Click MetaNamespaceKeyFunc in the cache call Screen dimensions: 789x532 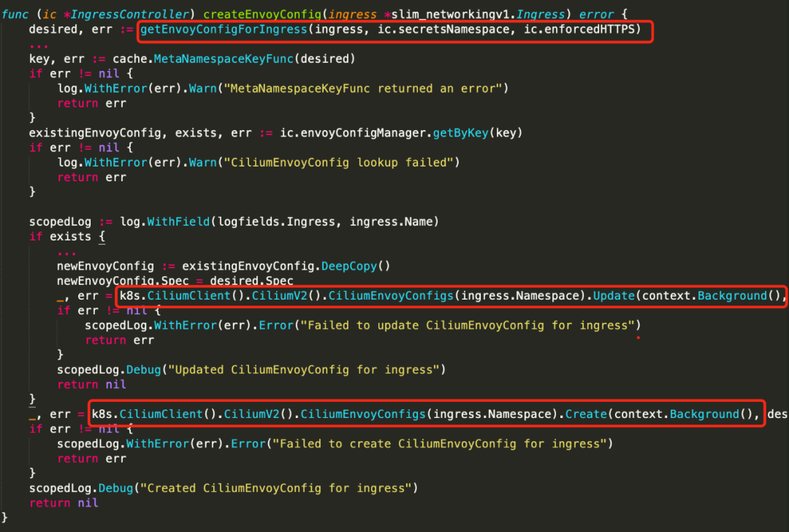pyautogui.click(x=224, y=59)
